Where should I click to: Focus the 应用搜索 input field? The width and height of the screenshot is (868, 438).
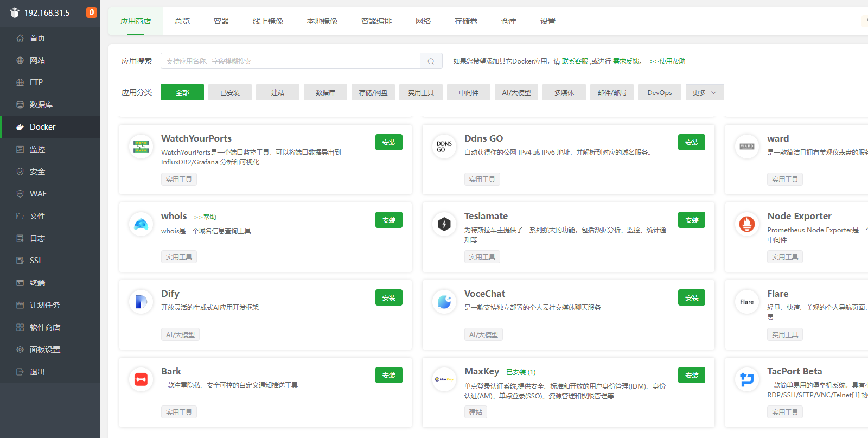pyautogui.click(x=290, y=61)
